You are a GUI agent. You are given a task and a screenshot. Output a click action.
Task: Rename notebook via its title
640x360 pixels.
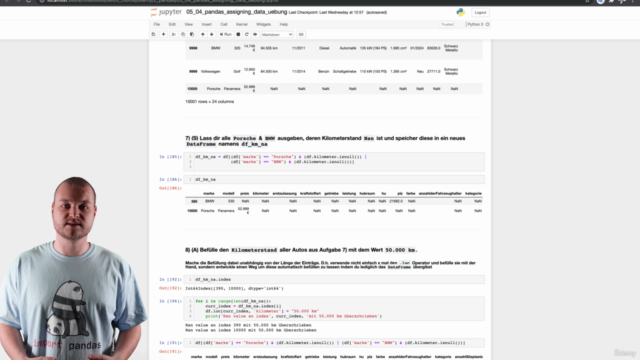236,12
